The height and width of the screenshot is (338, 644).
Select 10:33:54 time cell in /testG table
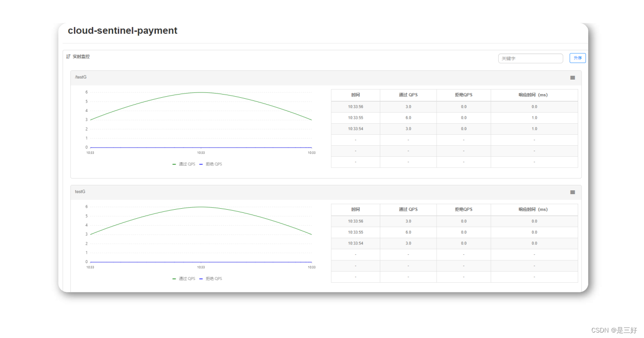(356, 129)
